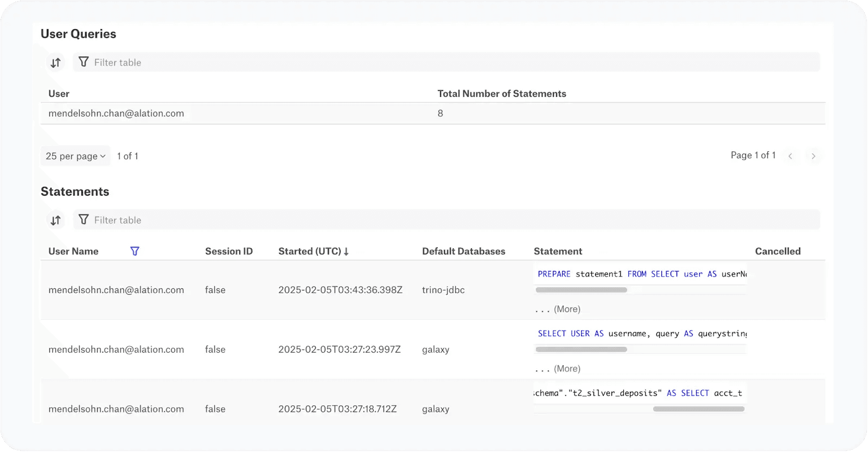Click the t2_silver_deposits statement code text

[x=639, y=393]
